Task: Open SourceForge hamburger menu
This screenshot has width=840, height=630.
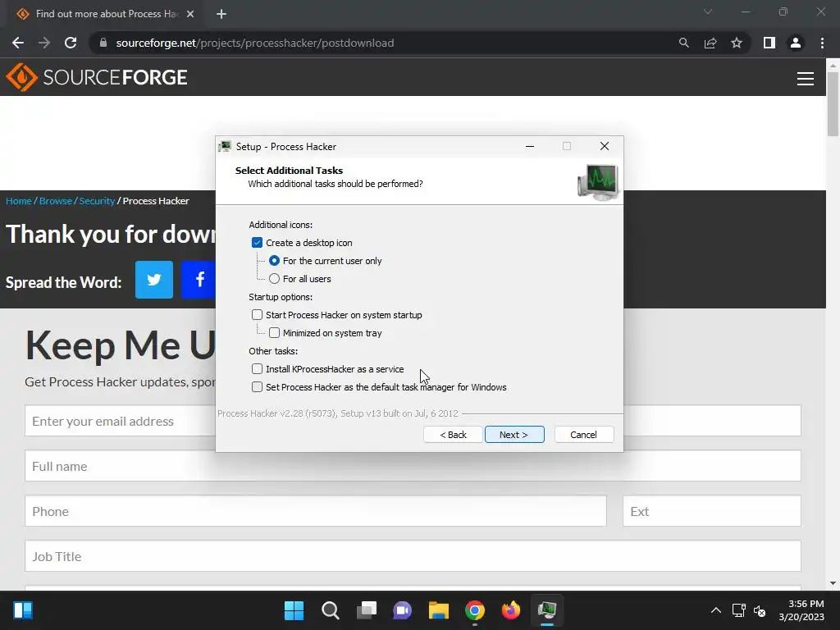Action: (806, 79)
